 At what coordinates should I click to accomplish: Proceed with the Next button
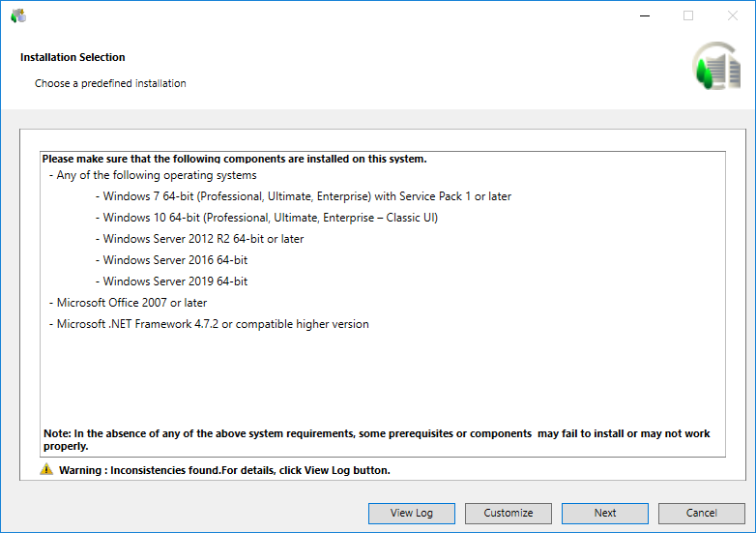pos(604,513)
